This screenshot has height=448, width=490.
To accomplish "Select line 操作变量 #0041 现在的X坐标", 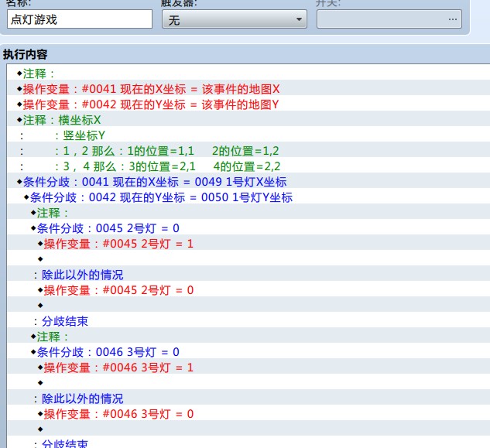I will tap(248, 89).
